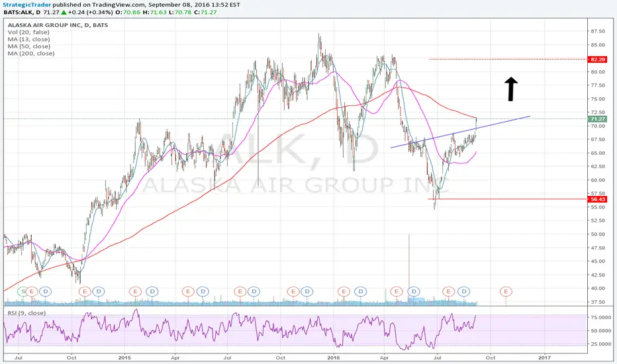This screenshot has height=364, width=617.
Task: Click the 2017 label on the time axis
Action: click(x=544, y=357)
